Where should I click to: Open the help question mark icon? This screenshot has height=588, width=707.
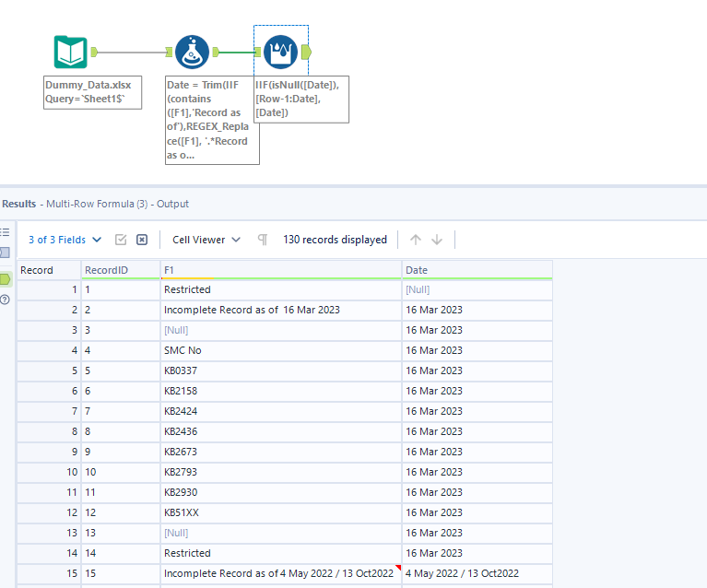pyautogui.click(x=5, y=300)
